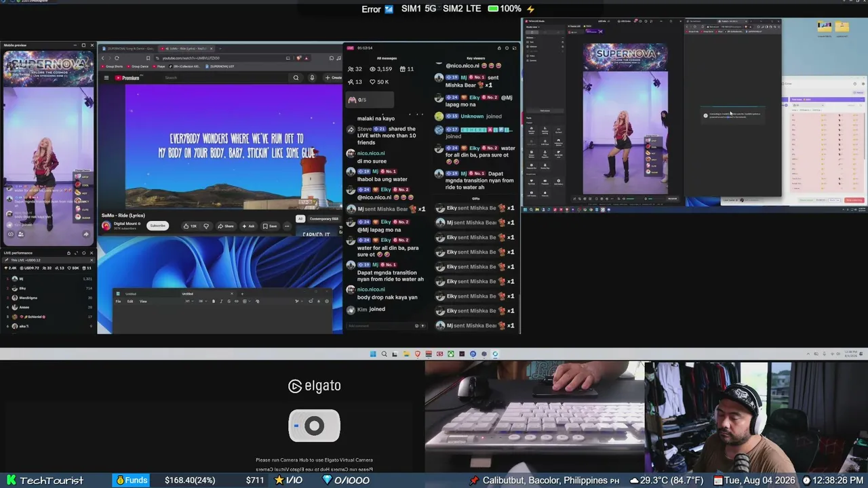The height and width of the screenshot is (488, 868).
Task: Click the YouTube lyric video player
Action: (233, 146)
